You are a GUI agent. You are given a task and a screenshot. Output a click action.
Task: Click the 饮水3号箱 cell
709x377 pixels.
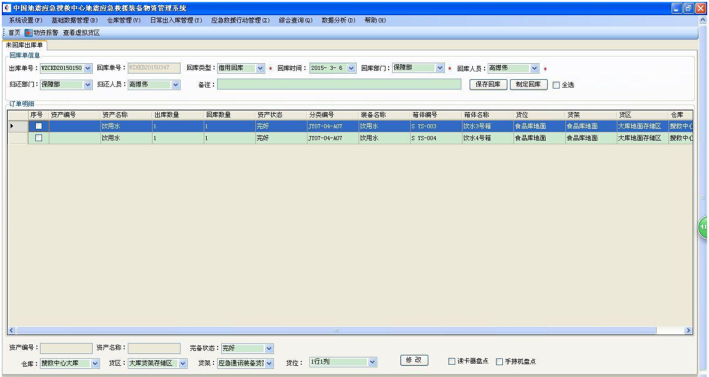point(487,126)
